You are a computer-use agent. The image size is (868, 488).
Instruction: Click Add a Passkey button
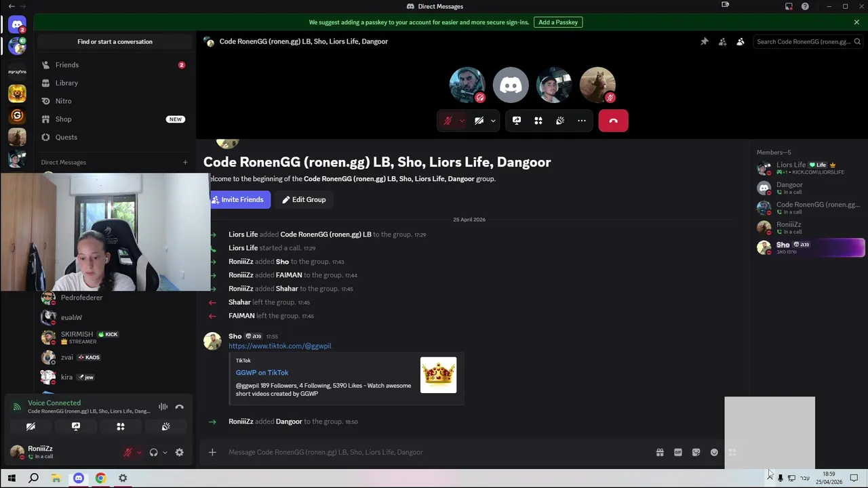(x=558, y=22)
